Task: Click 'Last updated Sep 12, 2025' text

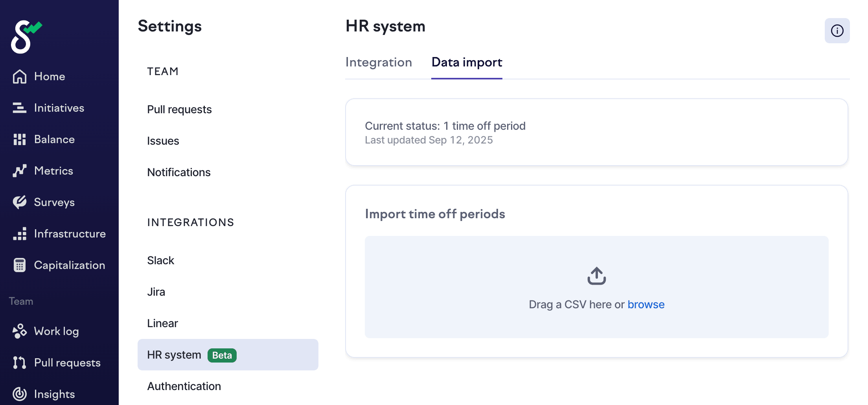Action: click(x=428, y=140)
